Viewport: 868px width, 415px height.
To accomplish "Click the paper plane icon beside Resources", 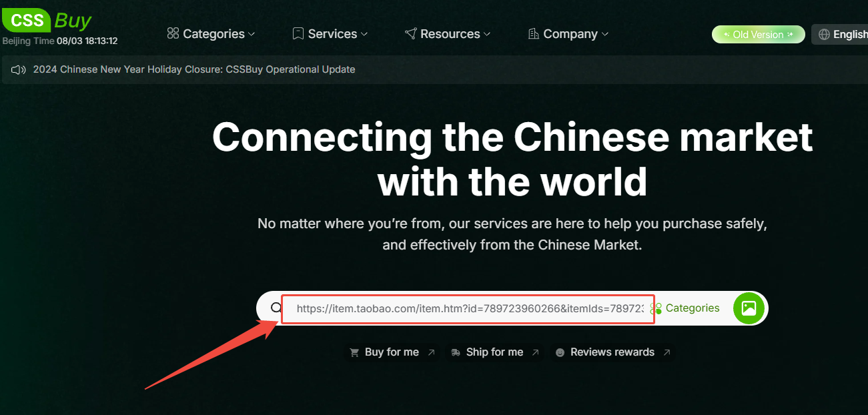I will point(411,33).
